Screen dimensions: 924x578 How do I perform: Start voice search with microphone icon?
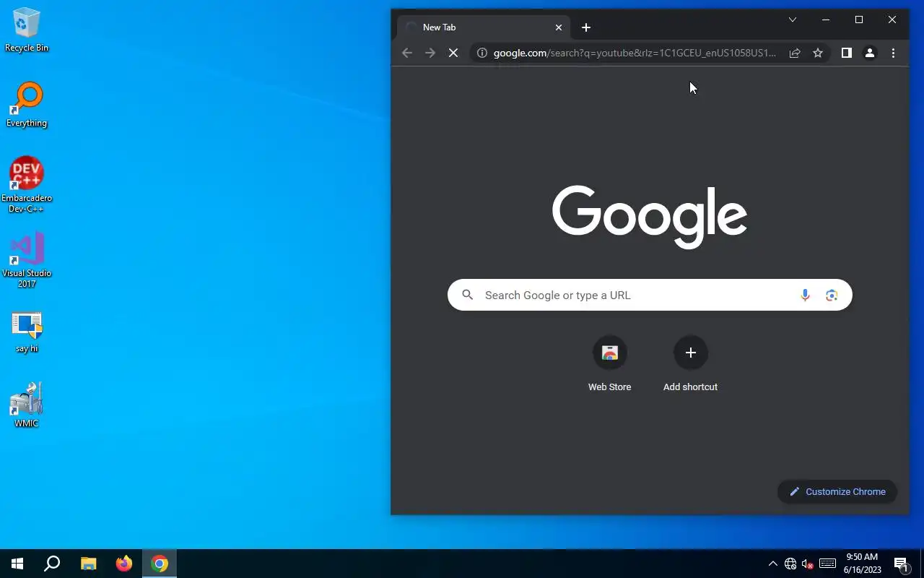coord(805,295)
